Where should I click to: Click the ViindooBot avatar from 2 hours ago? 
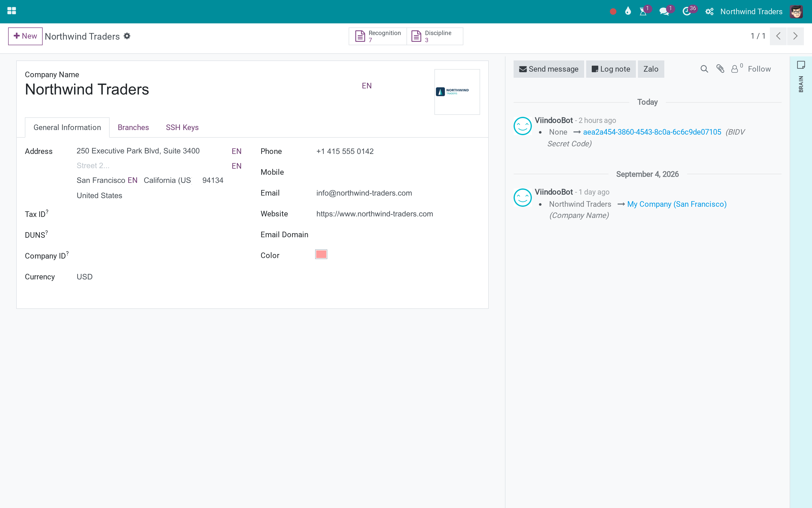click(522, 126)
